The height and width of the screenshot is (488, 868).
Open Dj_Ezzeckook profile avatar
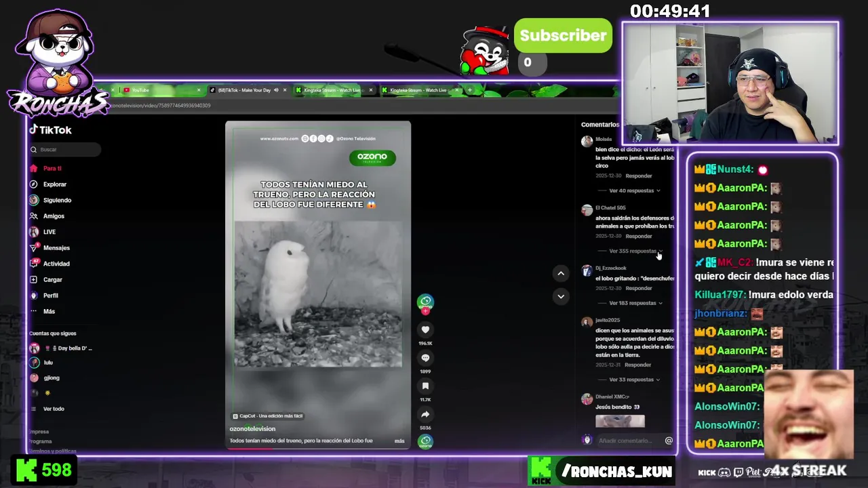pyautogui.click(x=587, y=270)
